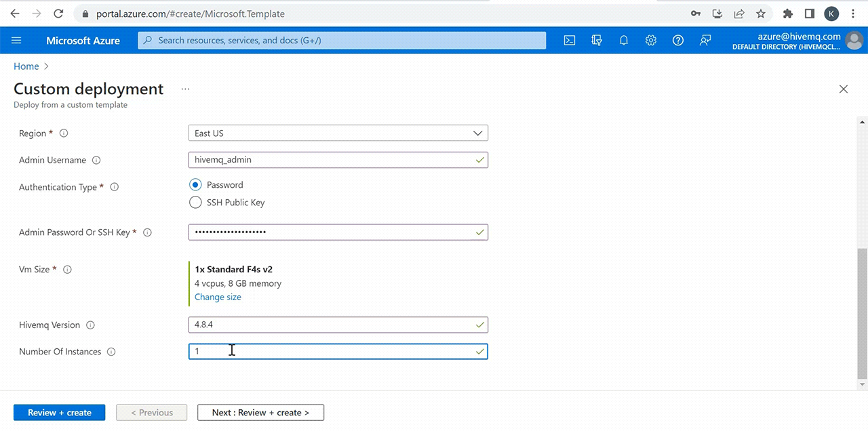
Task: Focus the Hivemq Version field
Action: coord(338,325)
